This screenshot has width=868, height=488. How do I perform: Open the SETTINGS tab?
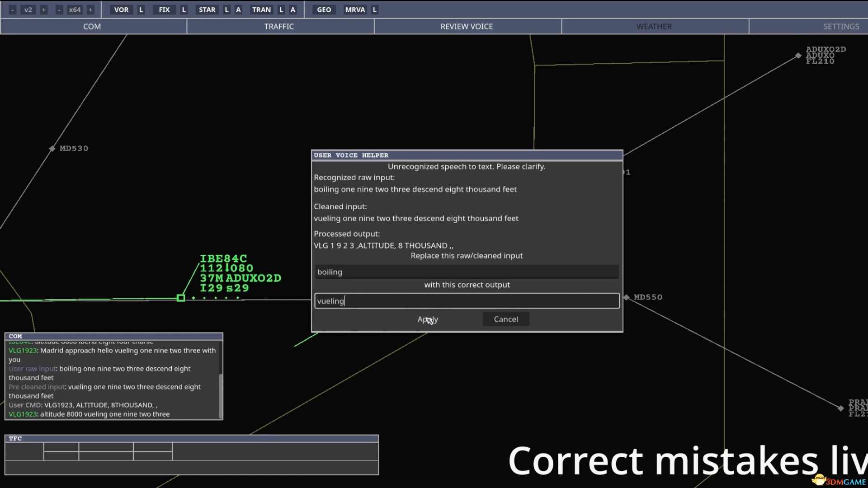(841, 26)
